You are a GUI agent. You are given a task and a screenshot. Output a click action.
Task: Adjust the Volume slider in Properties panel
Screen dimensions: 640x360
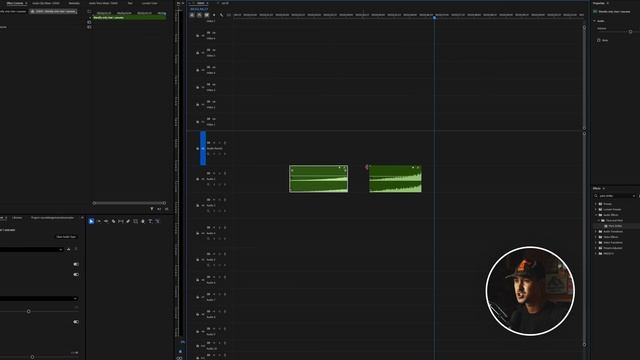coord(630,32)
